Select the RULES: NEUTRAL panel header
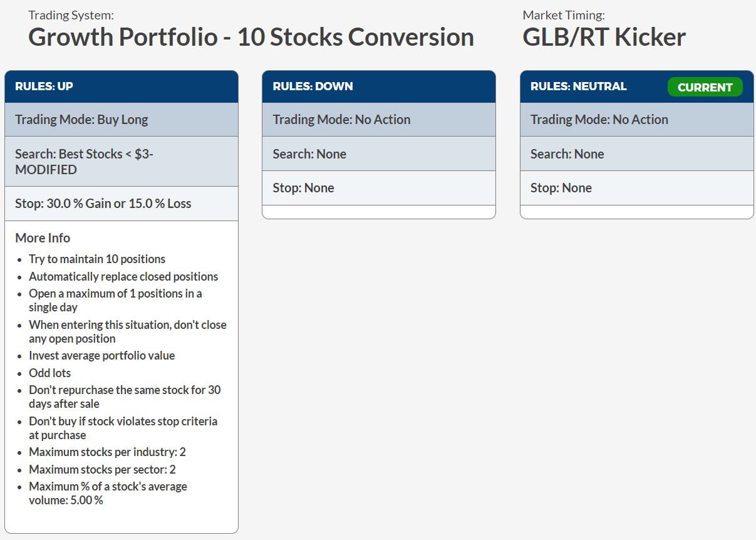Image resolution: width=756 pixels, height=540 pixels. (577, 86)
